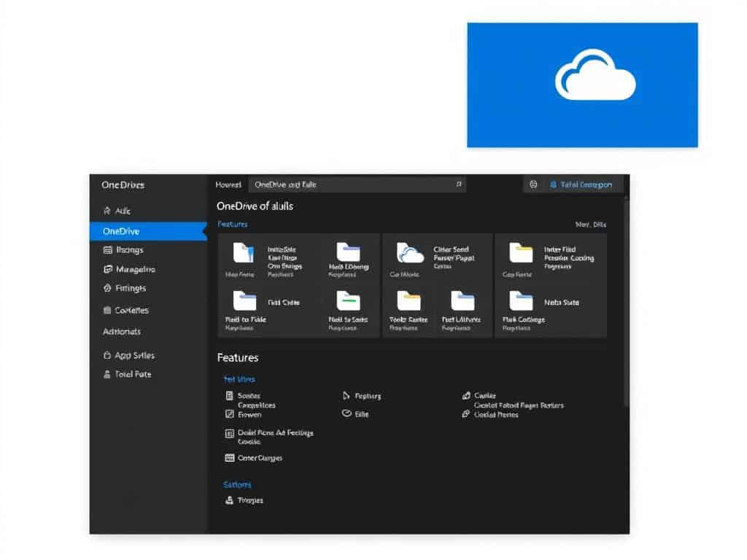Click the Fidd Cnite label
Image resolution: width=747 pixels, height=560 pixels.
284,303
